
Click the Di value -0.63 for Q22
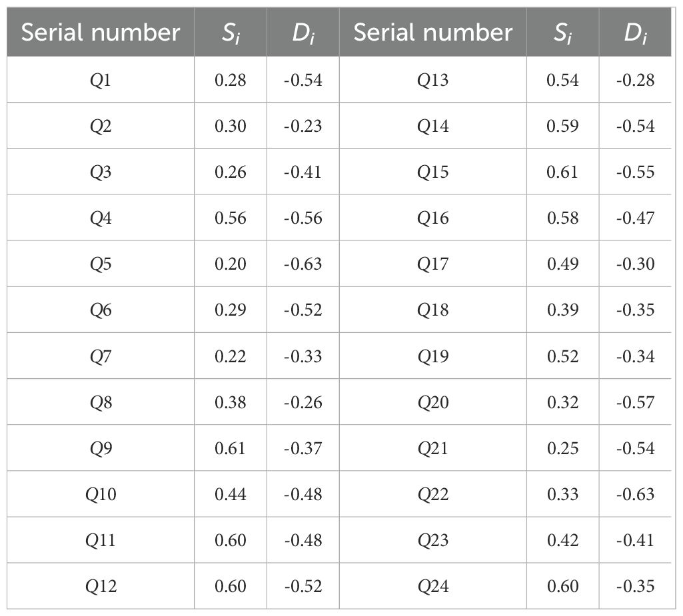coord(635,494)
